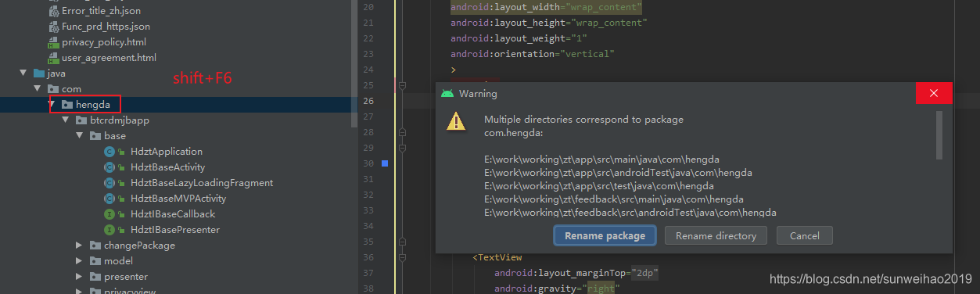Select the com package folder icon
Screen dimensions: 980x294
[x=53, y=88]
